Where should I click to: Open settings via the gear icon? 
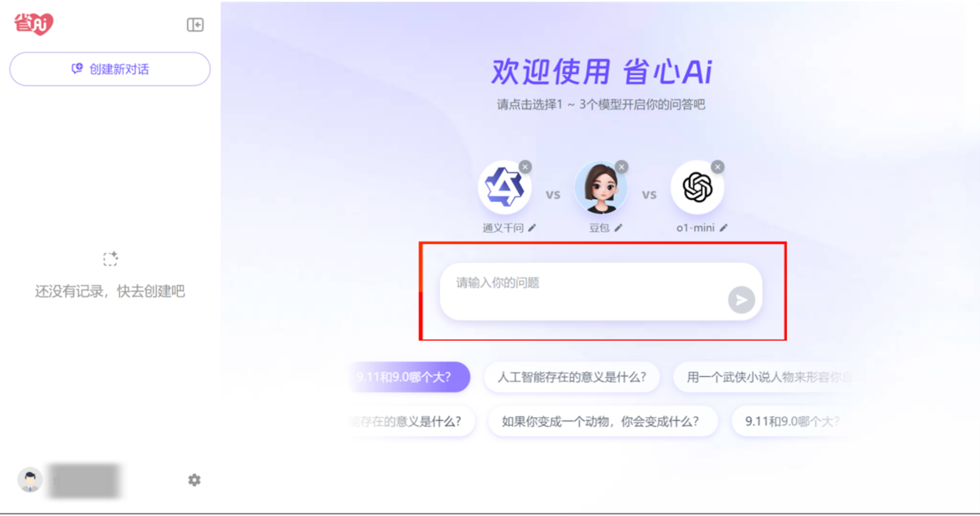tap(194, 480)
